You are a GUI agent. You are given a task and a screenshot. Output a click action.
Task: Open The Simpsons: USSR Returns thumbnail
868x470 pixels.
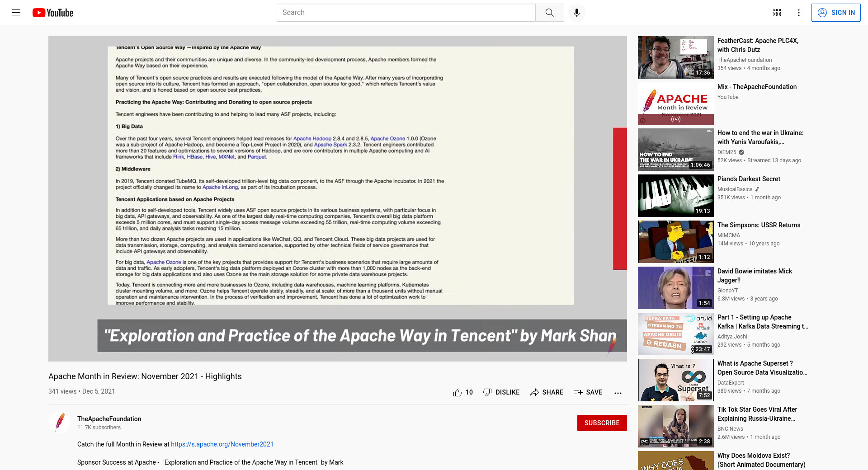coord(676,242)
